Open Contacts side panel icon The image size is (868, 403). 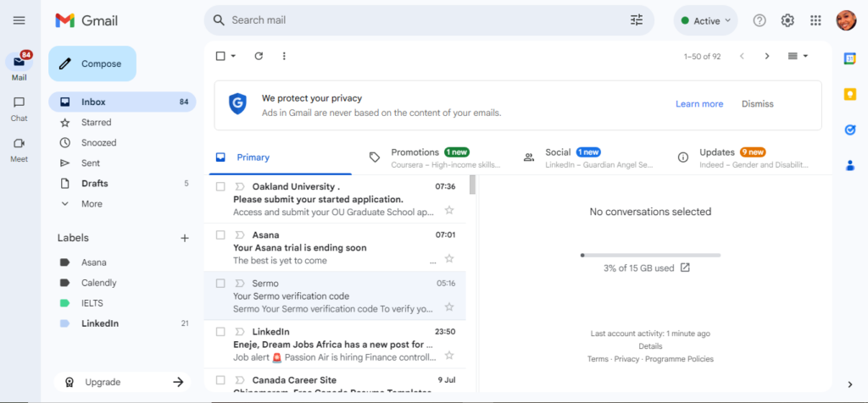click(x=849, y=165)
